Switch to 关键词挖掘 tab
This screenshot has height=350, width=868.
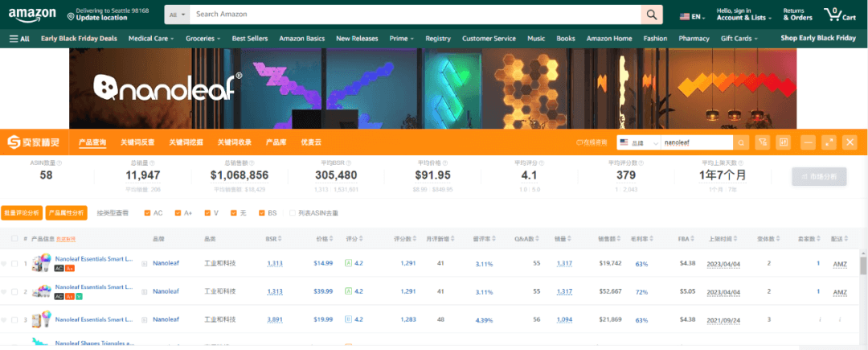(186, 142)
